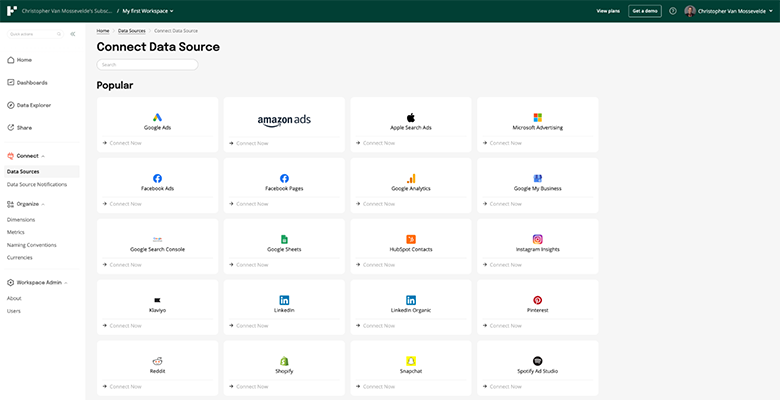Click Connect Now under Spotify Ad Studio
Image resolution: width=780 pixels, height=400 pixels.
pos(502,387)
